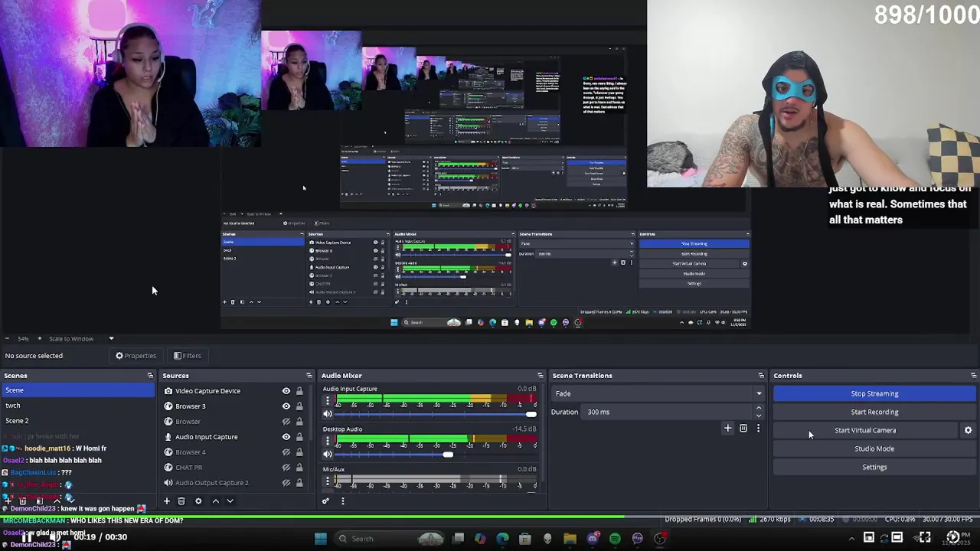Image resolution: width=980 pixels, height=551 pixels.
Task: Add a new source with the plus icon
Action: [x=166, y=501]
